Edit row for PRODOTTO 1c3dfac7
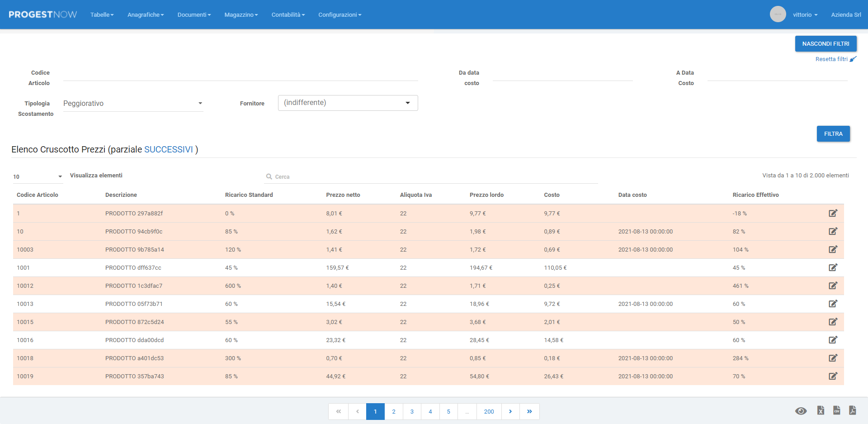868x424 pixels. pos(833,286)
